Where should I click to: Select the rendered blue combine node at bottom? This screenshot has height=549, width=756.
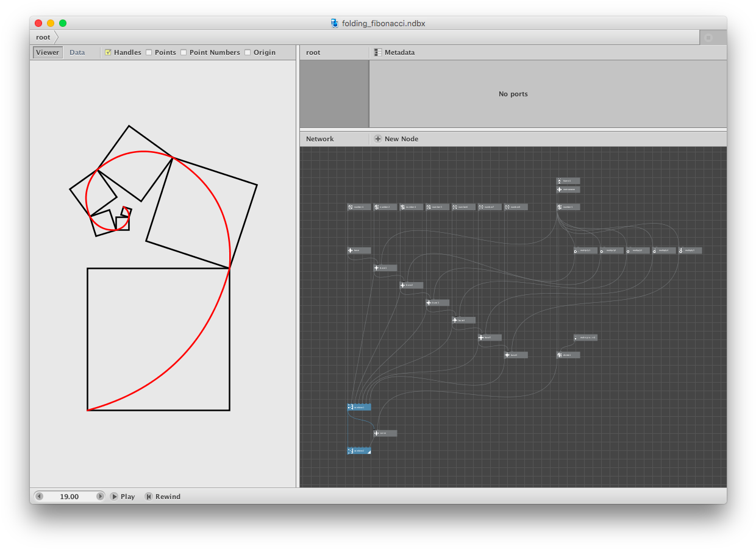tap(359, 451)
